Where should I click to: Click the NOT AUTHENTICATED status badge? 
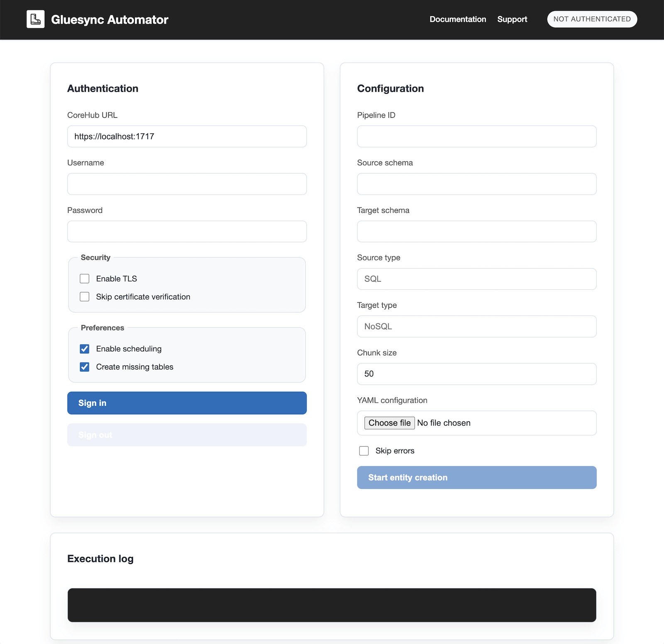click(x=592, y=19)
